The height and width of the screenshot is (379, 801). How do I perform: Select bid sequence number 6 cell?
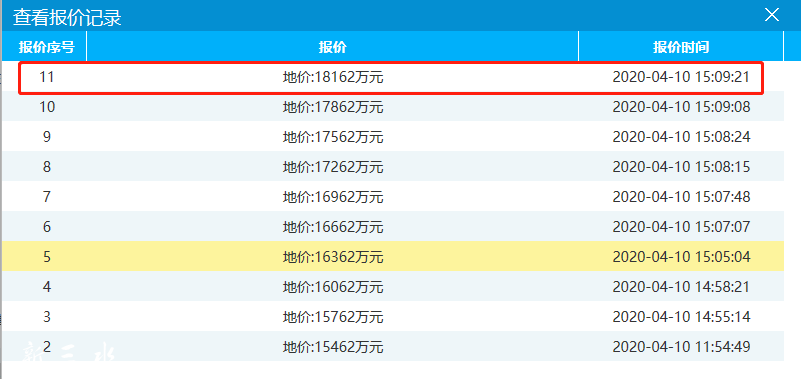[x=46, y=226]
